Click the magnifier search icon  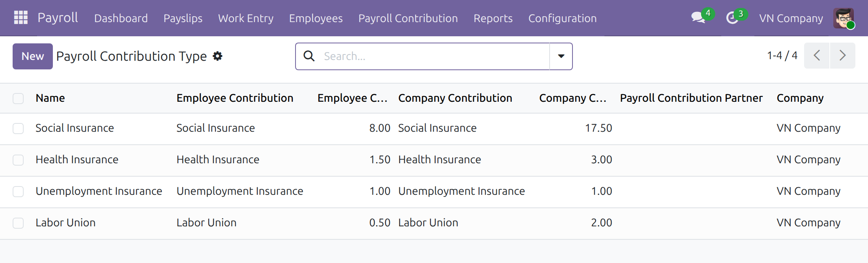309,56
